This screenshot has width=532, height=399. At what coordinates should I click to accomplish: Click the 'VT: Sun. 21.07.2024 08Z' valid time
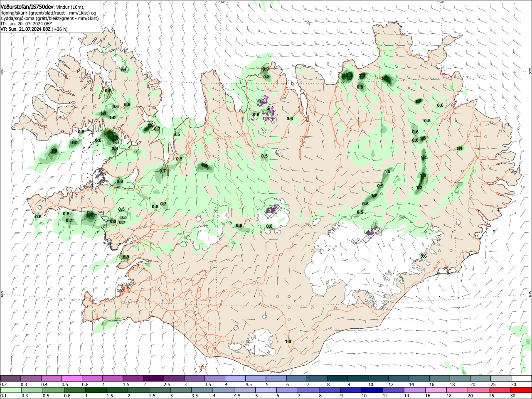coord(26,29)
